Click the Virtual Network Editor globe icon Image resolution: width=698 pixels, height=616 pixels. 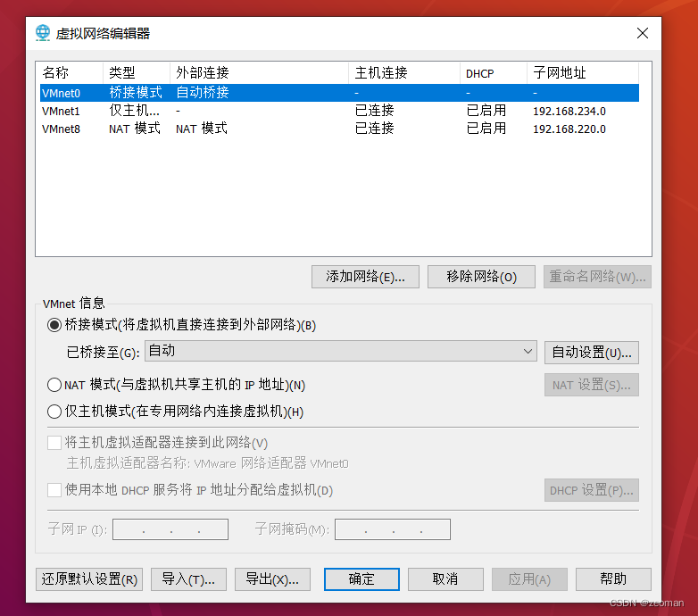pyautogui.click(x=43, y=33)
